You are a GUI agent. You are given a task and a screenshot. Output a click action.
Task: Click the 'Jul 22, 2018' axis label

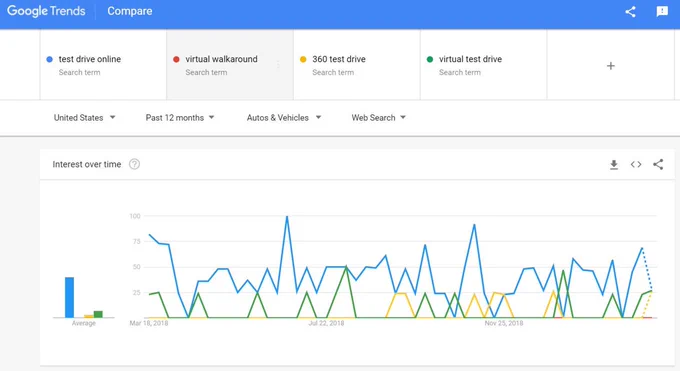[x=326, y=323]
